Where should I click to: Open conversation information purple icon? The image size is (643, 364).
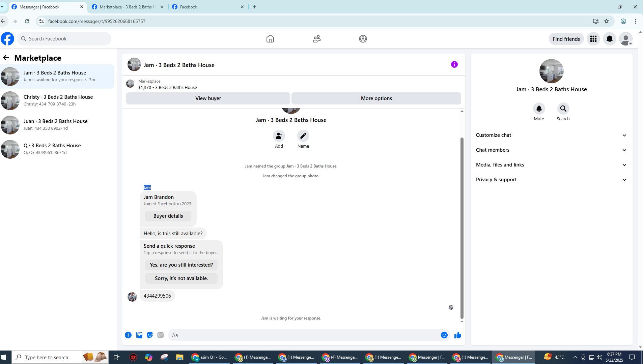pyautogui.click(x=454, y=64)
